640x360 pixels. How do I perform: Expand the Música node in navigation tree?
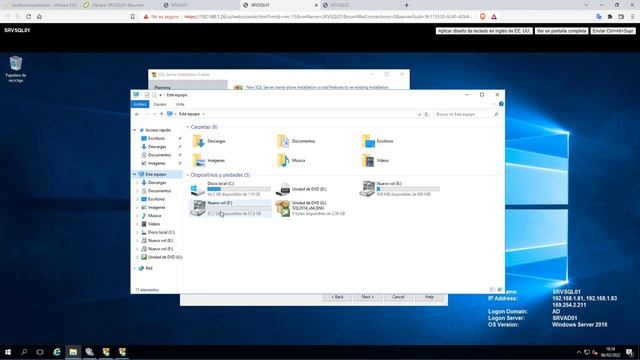138,216
